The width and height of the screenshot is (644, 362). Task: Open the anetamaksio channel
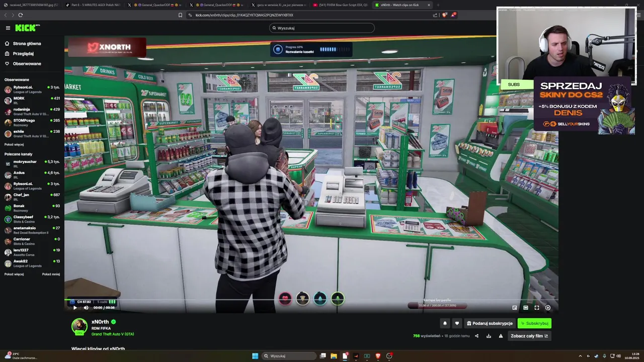pyautogui.click(x=32, y=230)
